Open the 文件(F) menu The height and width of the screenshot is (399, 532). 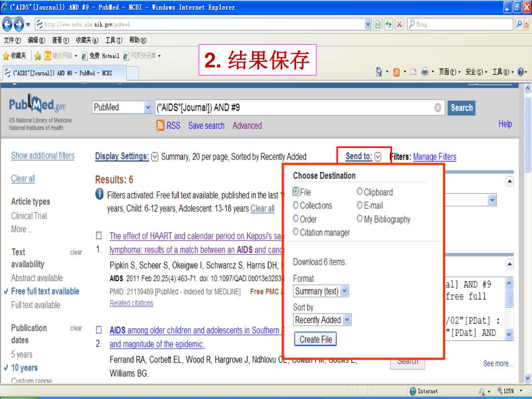[12, 40]
